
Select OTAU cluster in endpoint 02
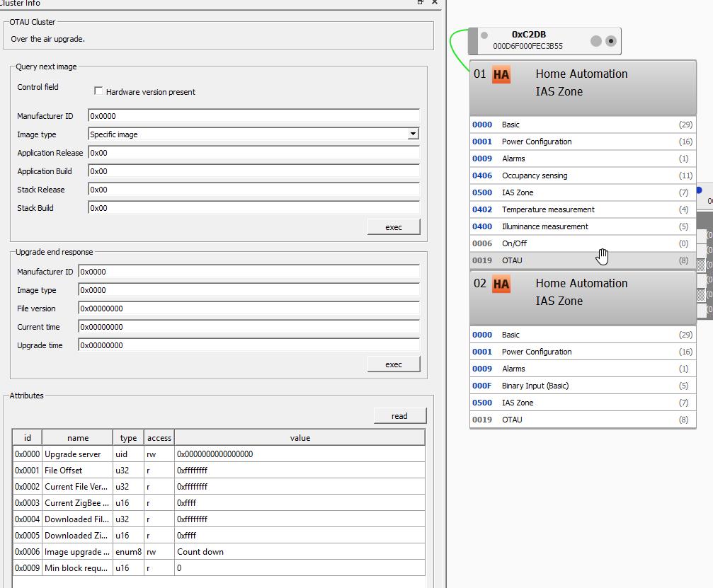[x=583, y=420]
